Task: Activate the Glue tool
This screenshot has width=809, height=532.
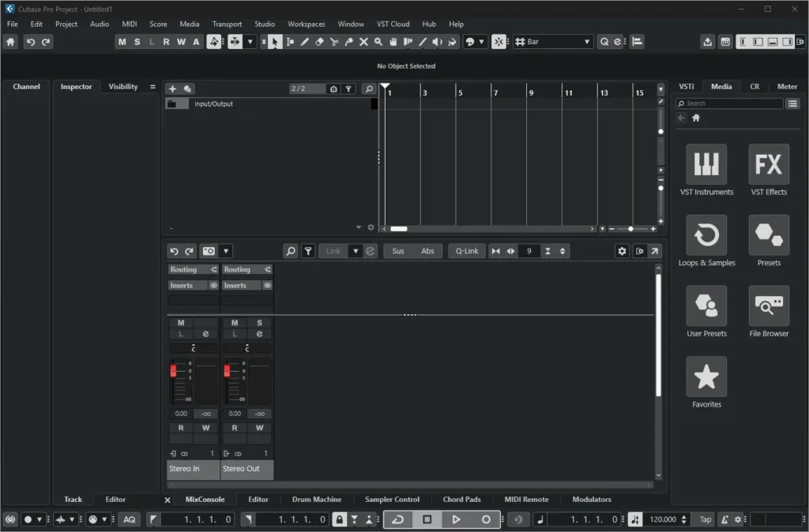Action: 348,41
